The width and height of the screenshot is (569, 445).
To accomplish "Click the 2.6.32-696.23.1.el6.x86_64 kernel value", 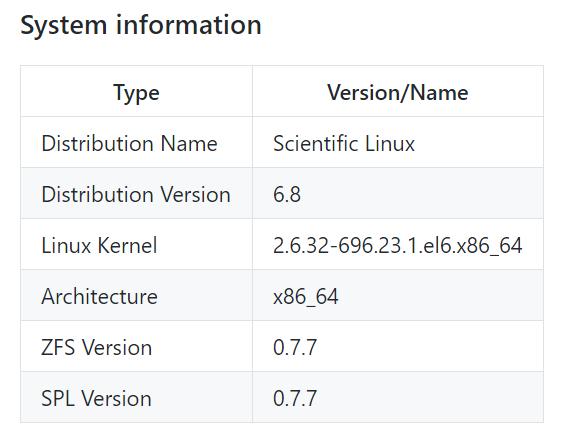I will point(397,246).
